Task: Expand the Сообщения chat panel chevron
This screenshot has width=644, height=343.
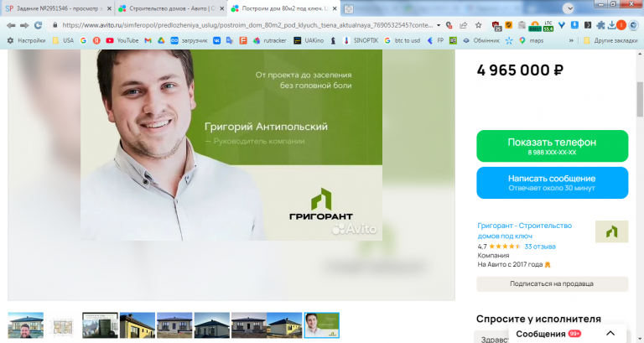Action: click(x=610, y=334)
